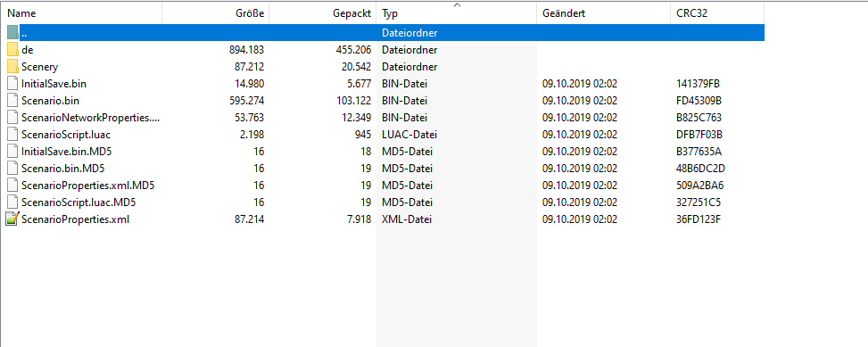
Task: Select ScenarioProperties.xml.MD5 entry
Action: point(87,186)
